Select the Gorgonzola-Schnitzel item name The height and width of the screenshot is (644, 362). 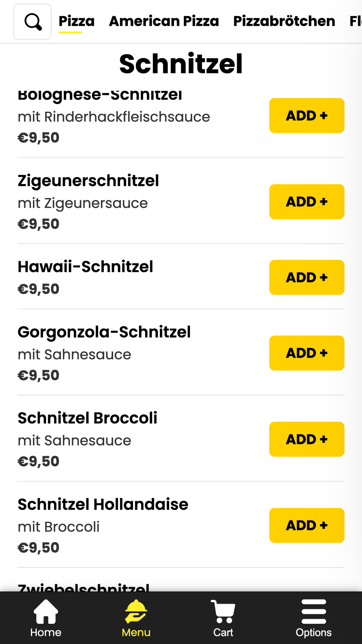click(104, 332)
